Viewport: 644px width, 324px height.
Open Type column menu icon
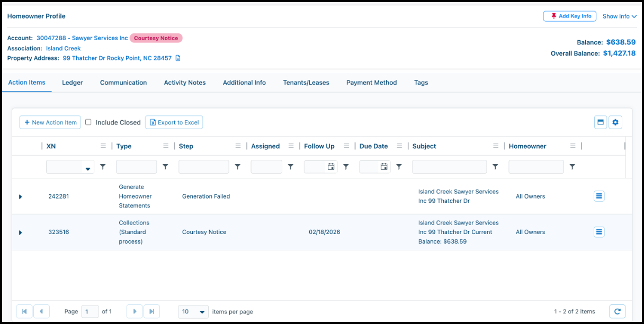166,146
